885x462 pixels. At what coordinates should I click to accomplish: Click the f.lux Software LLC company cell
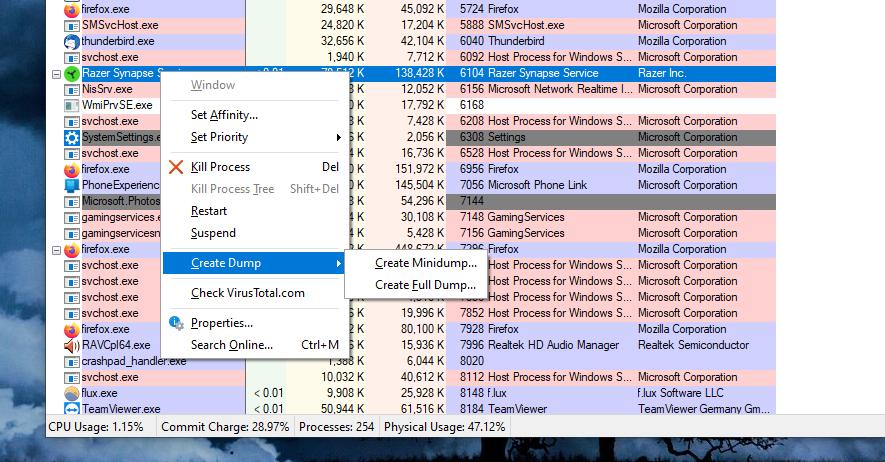click(680, 393)
